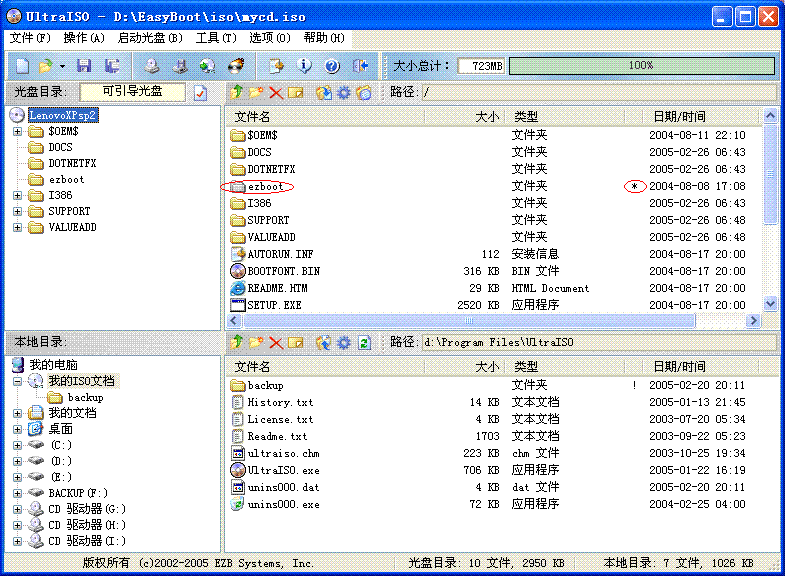Open disc properties with the blue gear icon
This screenshot has height=576, width=785.
click(x=344, y=93)
